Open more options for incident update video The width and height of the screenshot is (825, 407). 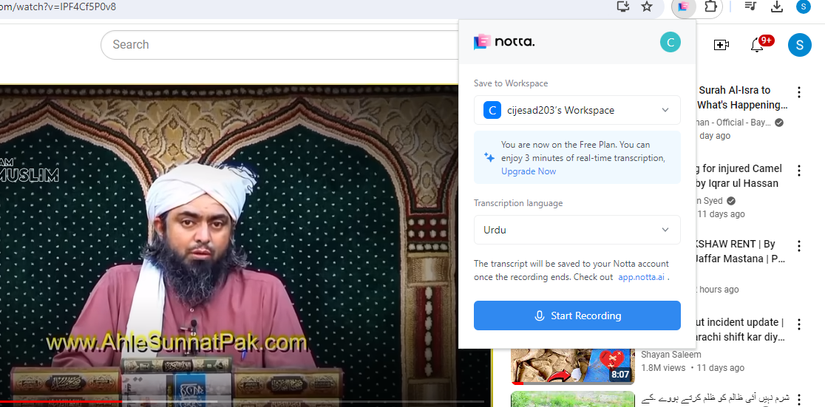[799, 324]
